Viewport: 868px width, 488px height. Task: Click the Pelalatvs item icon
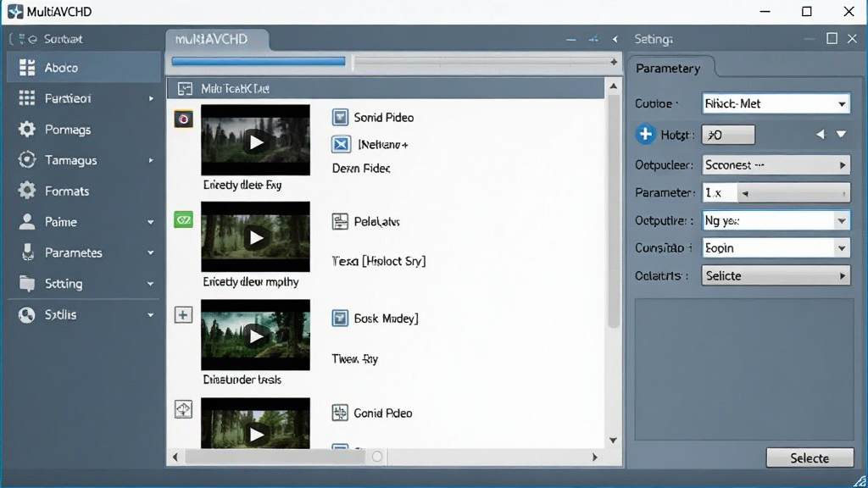click(x=340, y=221)
